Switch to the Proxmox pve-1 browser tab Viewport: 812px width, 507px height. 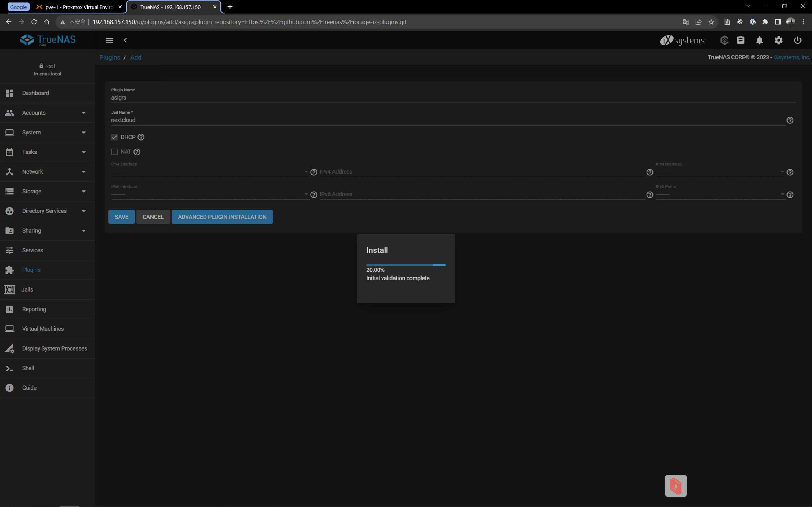click(79, 7)
